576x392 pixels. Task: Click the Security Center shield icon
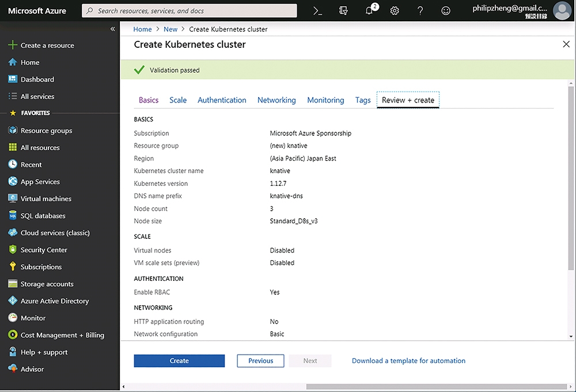pos(13,250)
